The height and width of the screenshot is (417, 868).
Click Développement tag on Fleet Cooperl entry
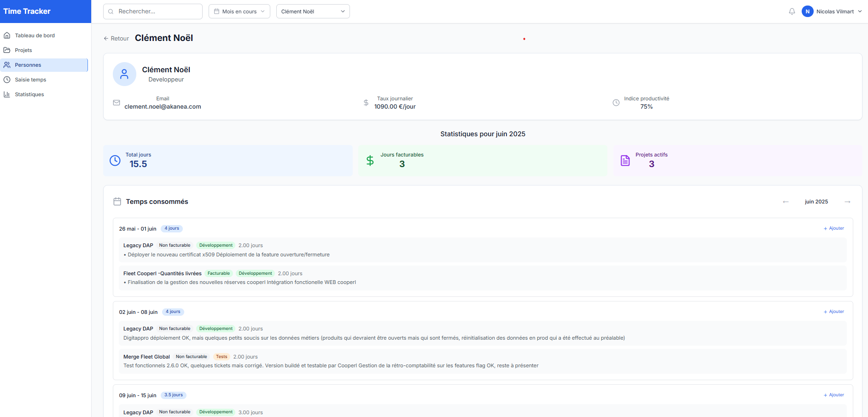coord(256,273)
